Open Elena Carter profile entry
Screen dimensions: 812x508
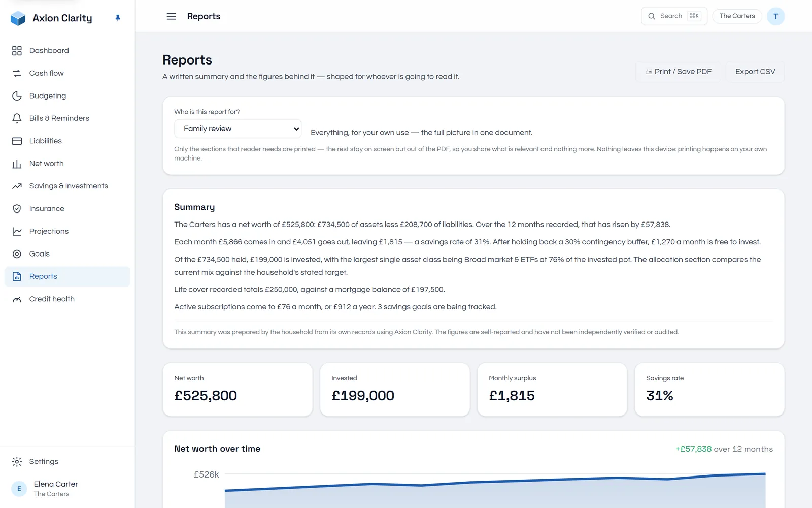(x=67, y=489)
